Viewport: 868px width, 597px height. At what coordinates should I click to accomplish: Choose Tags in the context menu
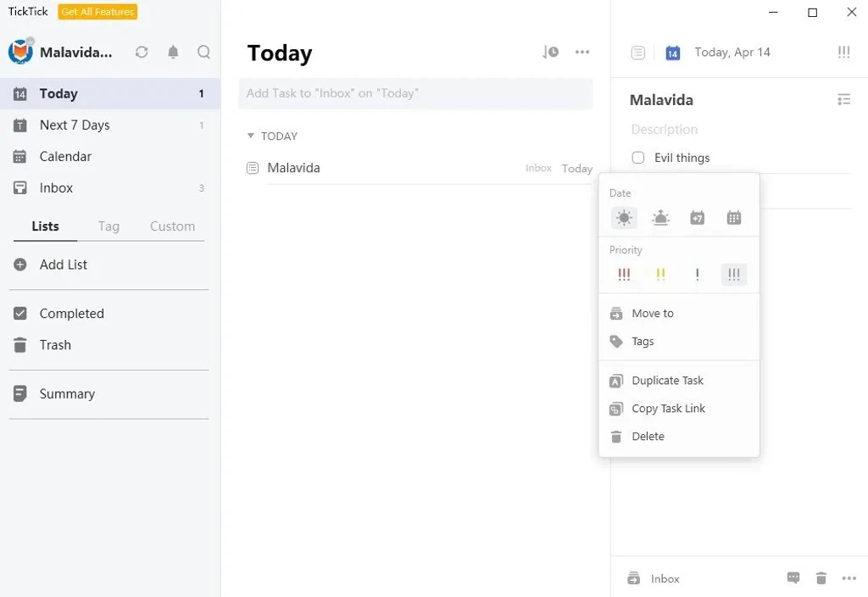(679, 341)
